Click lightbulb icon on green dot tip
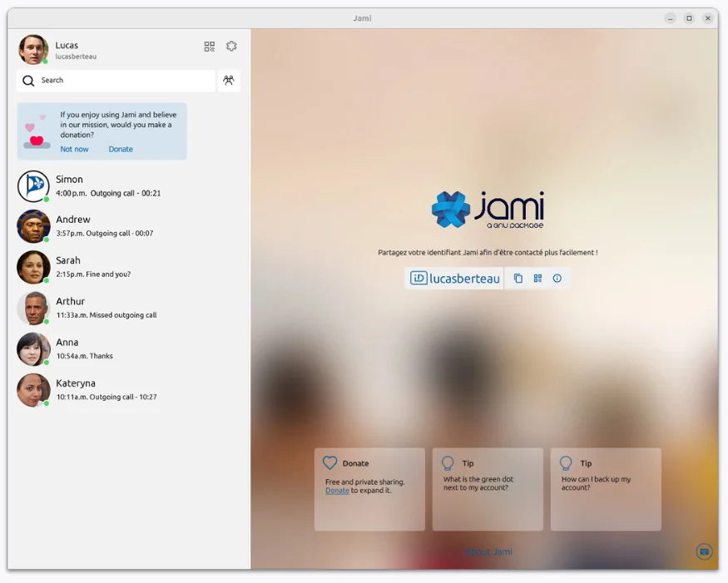The image size is (728, 583). click(x=448, y=462)
